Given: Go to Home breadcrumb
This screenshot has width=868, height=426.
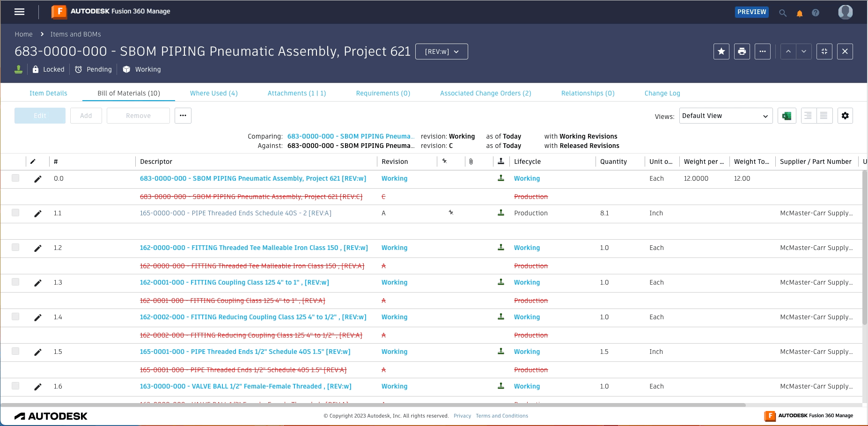Looking at the screenshot, I should (23, 34).
